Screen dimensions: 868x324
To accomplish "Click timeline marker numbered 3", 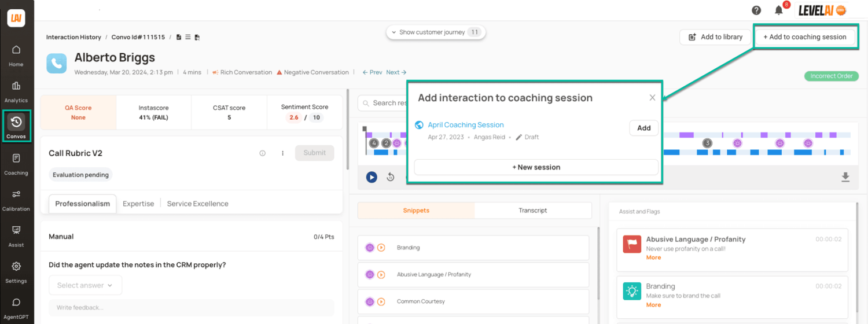I will click(707, 143).
